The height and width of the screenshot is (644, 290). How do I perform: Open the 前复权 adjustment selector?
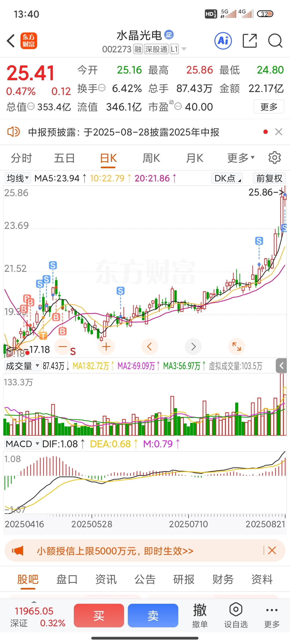point(269,178)
